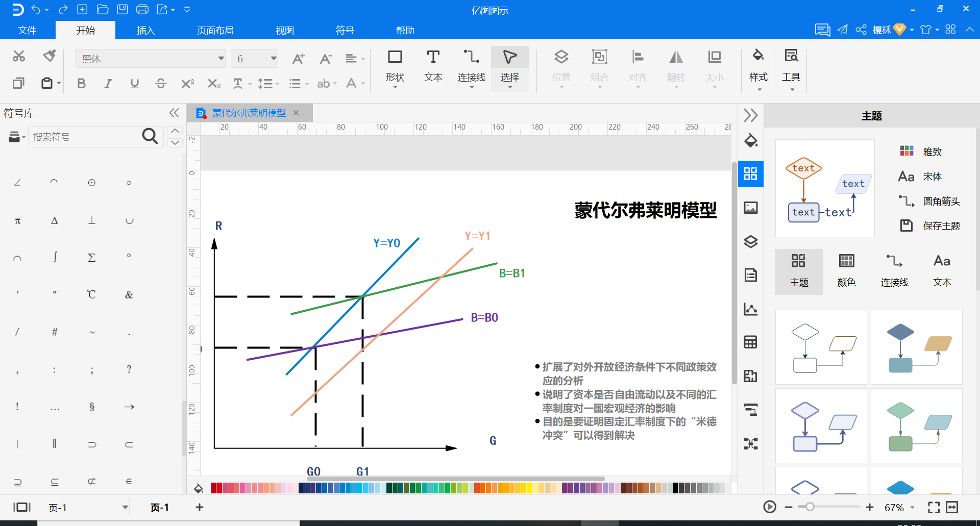Add a new page with plus button

200,507
